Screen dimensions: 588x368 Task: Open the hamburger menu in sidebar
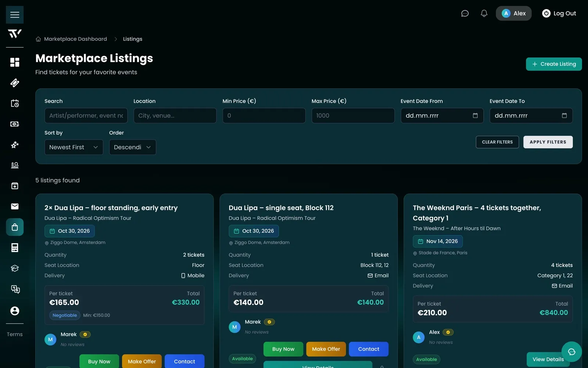pyautogui.click(x=15, y=15)
